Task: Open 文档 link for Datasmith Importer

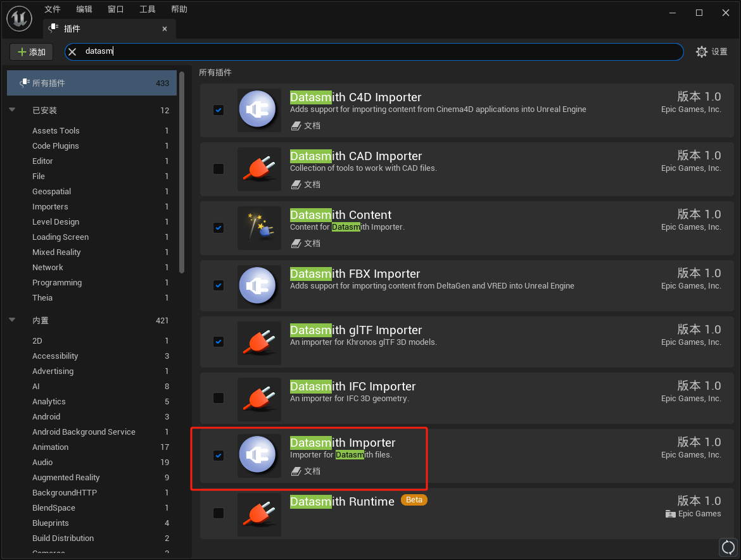Action: pyautogui.click(x=312, y=471)
